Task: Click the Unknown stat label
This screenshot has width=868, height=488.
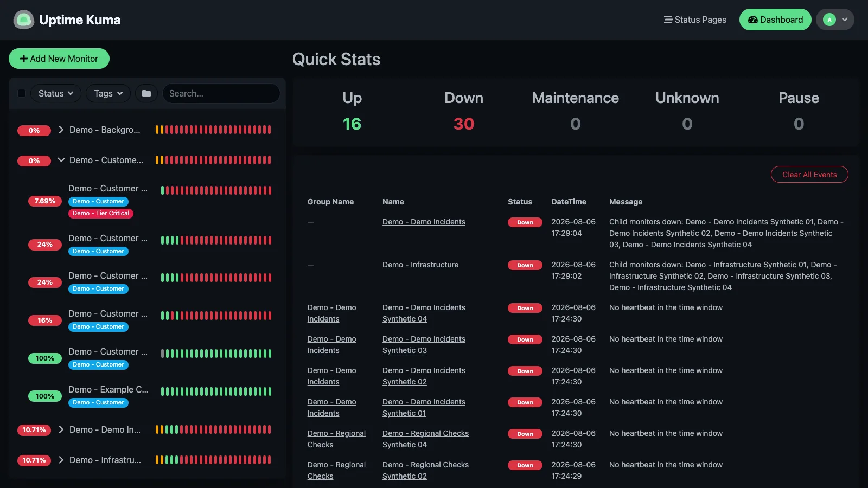Action: pyautogui.click(x=687, y=98)
